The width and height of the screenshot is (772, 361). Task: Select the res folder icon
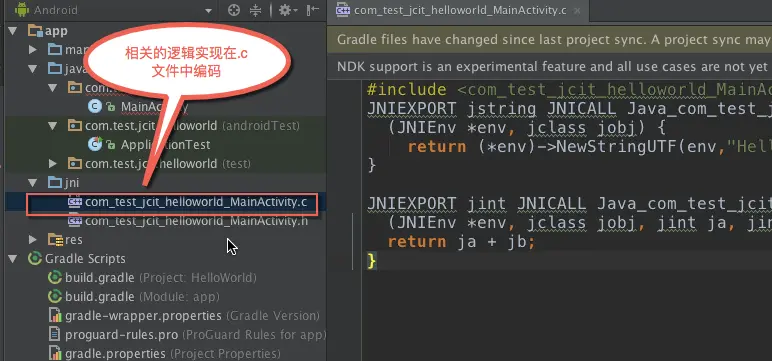(55, 240)
